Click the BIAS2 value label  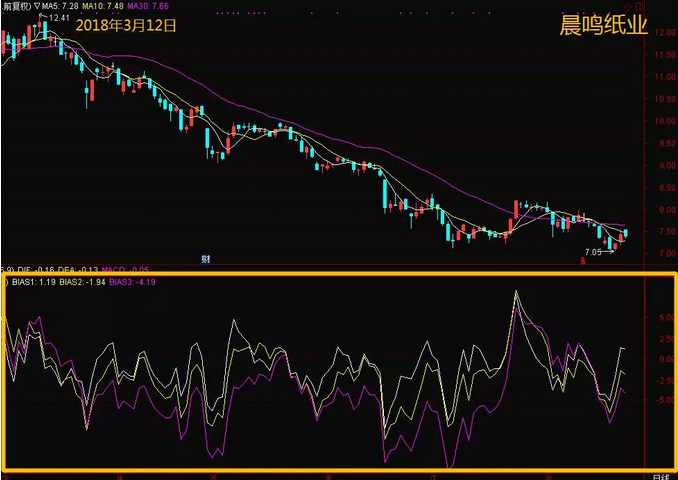80,283
